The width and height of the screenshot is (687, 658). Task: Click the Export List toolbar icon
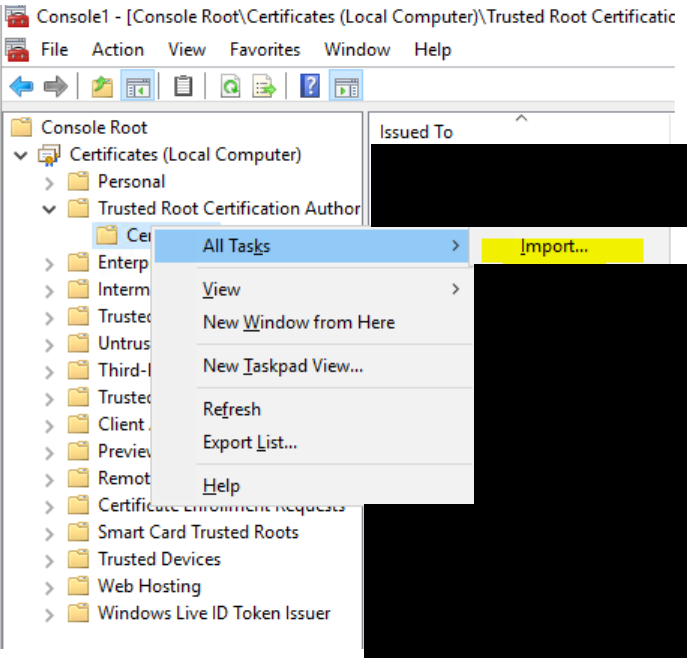[x=264, y=87]
